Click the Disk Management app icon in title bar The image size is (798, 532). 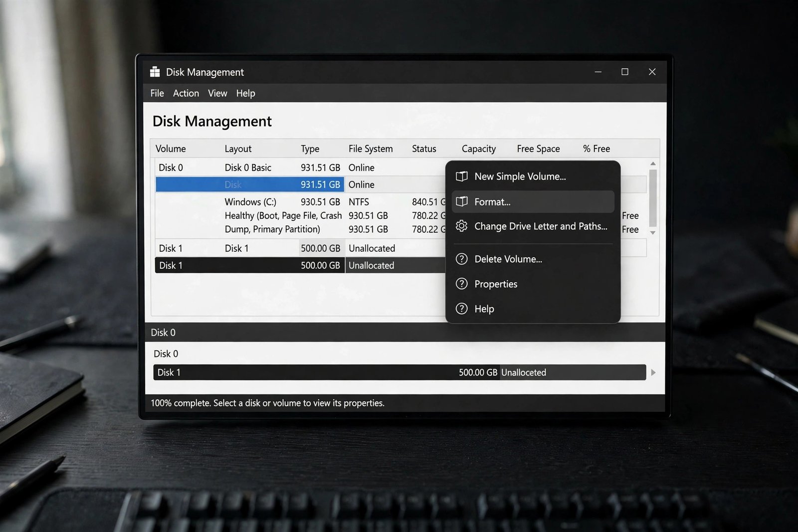point(155,72)
